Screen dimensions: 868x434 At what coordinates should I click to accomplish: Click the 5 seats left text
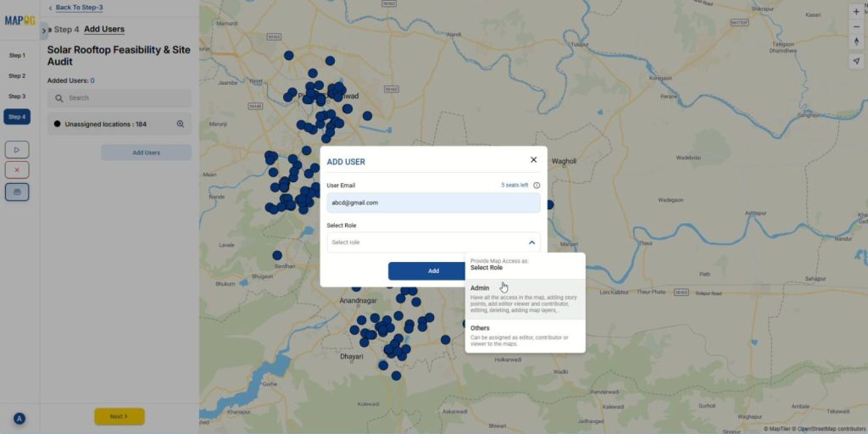(x=515, y=185)
